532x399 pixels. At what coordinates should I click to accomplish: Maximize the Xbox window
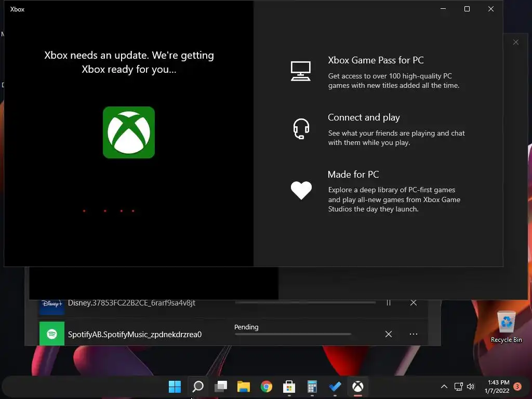point(467,9)
